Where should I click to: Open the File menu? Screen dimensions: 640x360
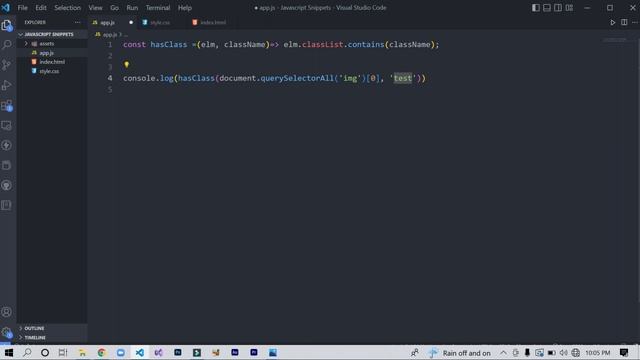click(x=22, y=8)
